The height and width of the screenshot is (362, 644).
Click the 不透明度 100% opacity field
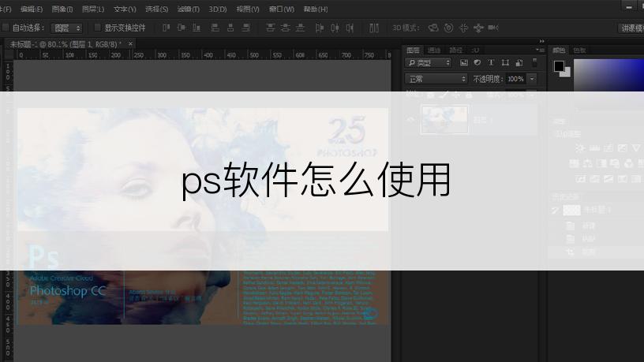coord(515,79)
